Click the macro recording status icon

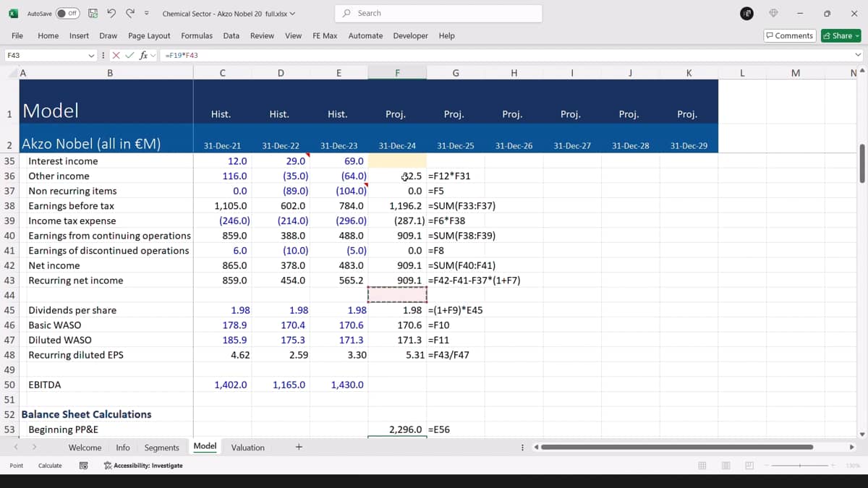(83, 466)
